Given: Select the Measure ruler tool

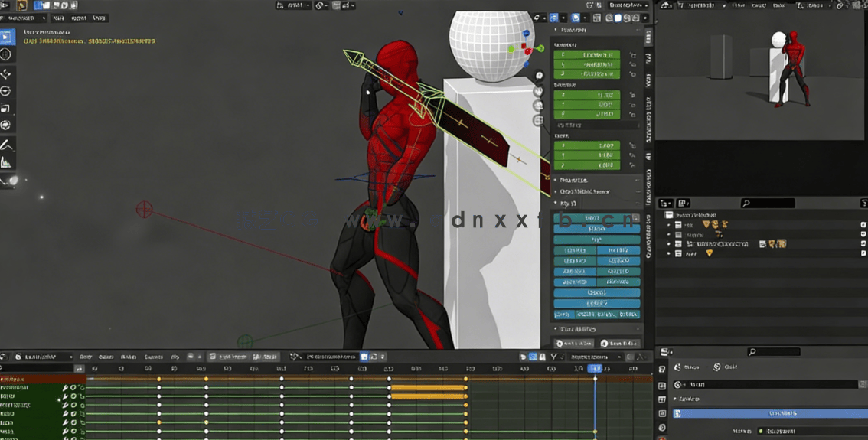Looking at the screenshot, I should click(7, 162).
